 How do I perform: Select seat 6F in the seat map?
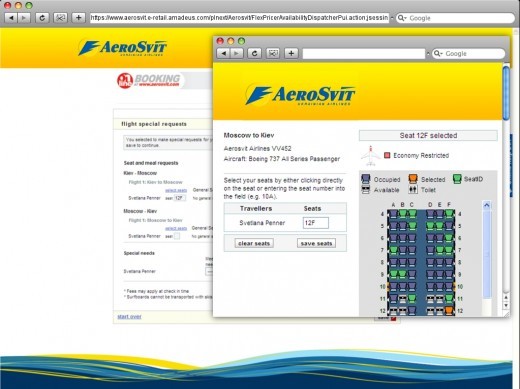click(449, 238)
